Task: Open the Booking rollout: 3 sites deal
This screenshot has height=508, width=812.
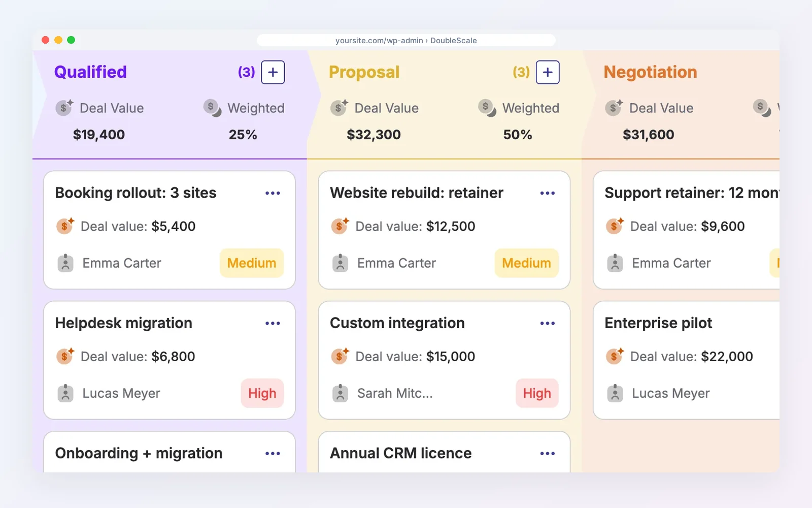Action: click(x=170, y=230)
